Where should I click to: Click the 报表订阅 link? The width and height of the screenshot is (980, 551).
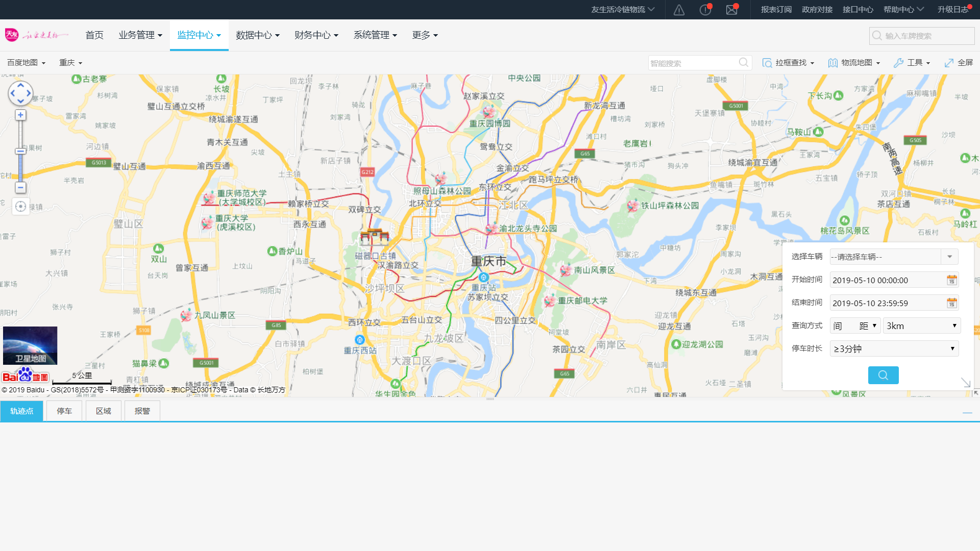click(776, 10)
